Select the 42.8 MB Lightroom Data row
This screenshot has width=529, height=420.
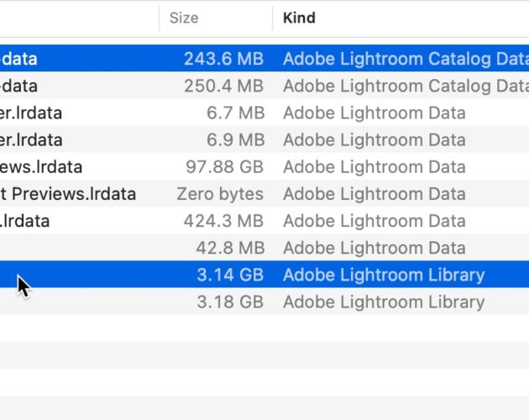coord(264,247)
